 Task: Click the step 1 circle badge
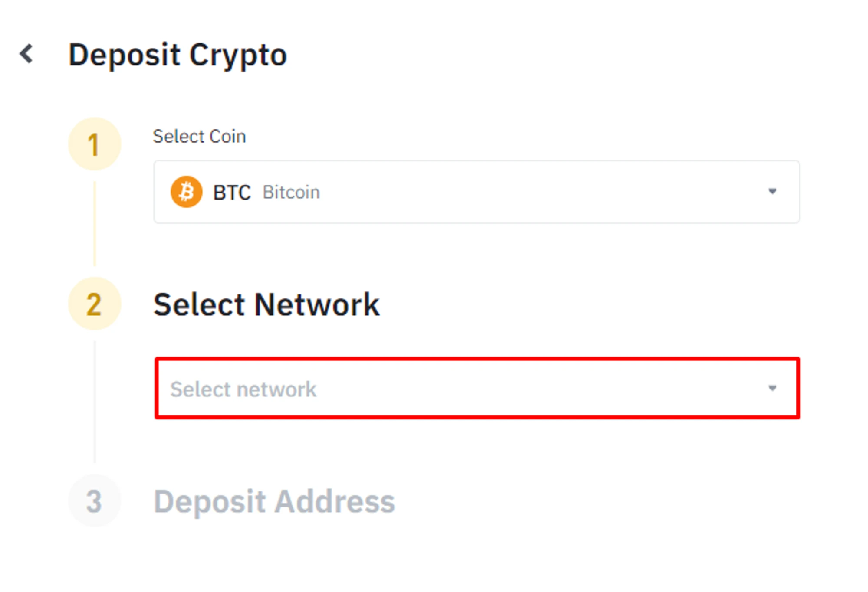click(x=94, y=144)
